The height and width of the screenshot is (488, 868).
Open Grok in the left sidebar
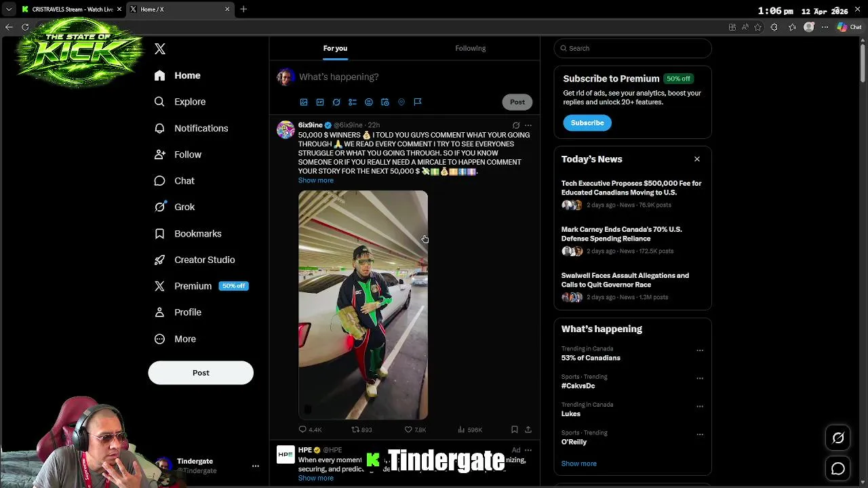pos(175,207)
